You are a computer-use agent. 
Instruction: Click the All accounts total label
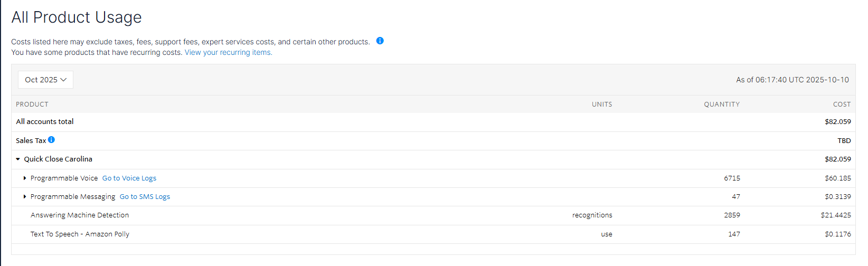[45, 121]
